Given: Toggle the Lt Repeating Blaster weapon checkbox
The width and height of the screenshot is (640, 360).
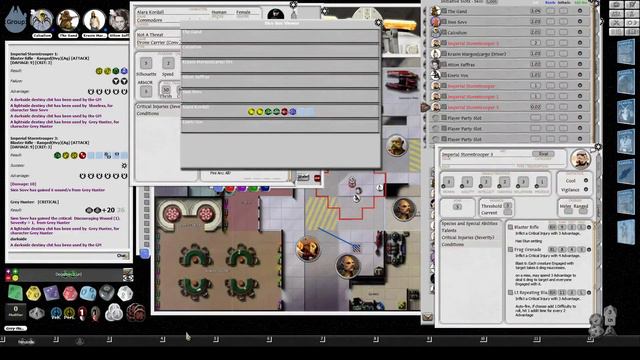Looking at the screenshot, I should (510, 292).
